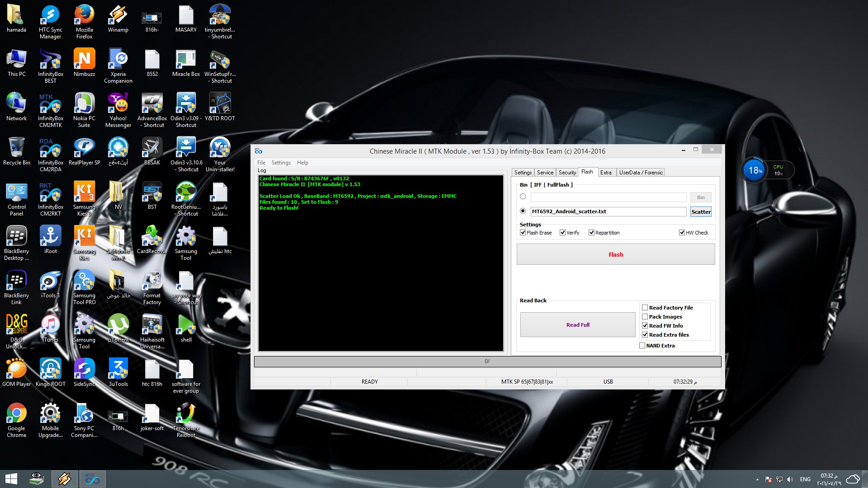Image resolution: width=868 pixels, height=488 pixels.
Task: Open the RealPlayer SP icon
Action: pyautogui.click(x=84, y=152)
